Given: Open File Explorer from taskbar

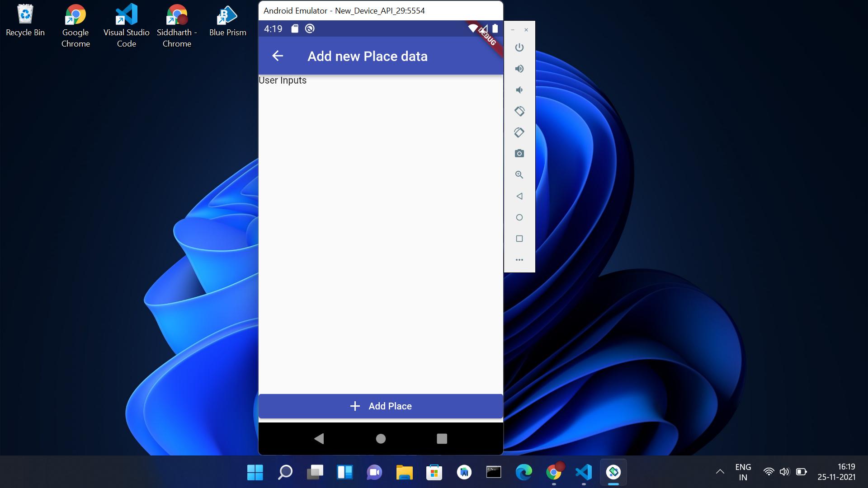Looking at the screenshot, I should click(x=404, y=473).
